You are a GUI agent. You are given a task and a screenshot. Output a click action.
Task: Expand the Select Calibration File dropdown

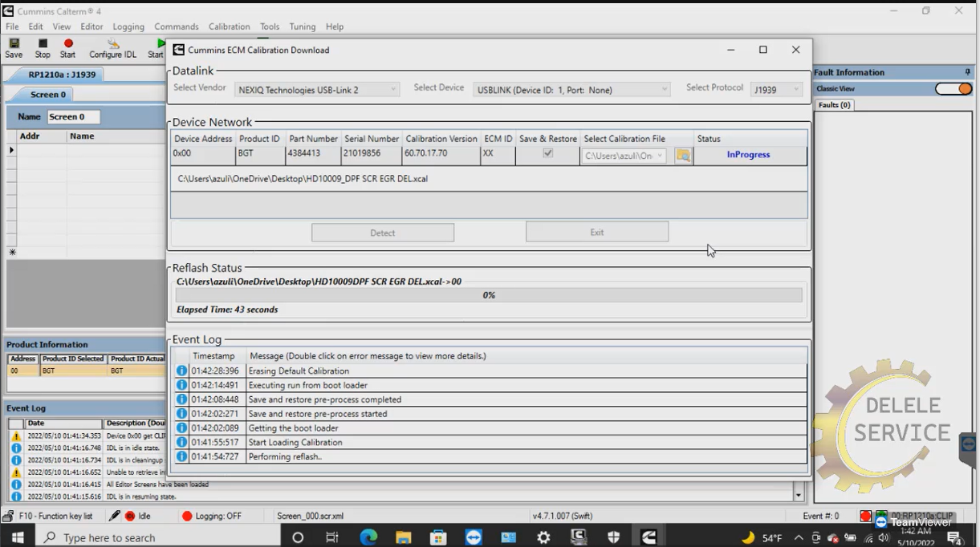(661, 156)
